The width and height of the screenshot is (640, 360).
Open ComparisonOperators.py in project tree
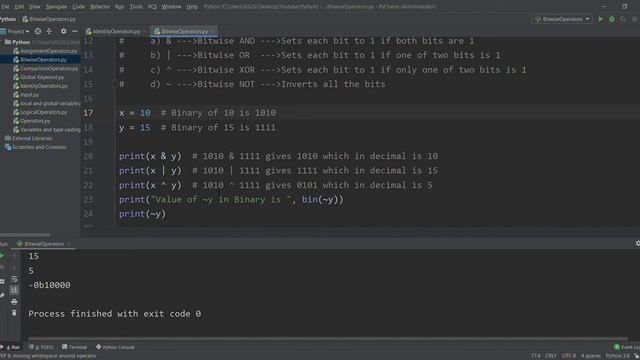[46, 69]
